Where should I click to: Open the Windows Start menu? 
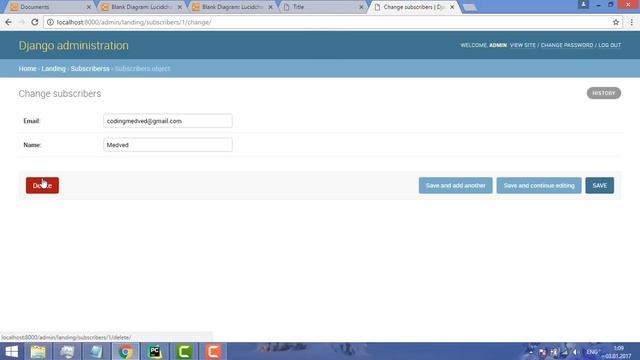[11, 351]
